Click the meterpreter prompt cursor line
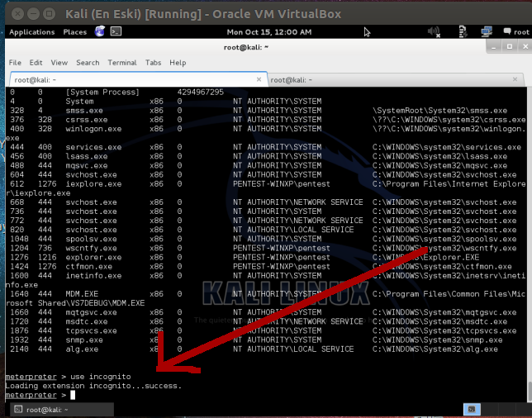The image size is (532, 418). [40, 395]
